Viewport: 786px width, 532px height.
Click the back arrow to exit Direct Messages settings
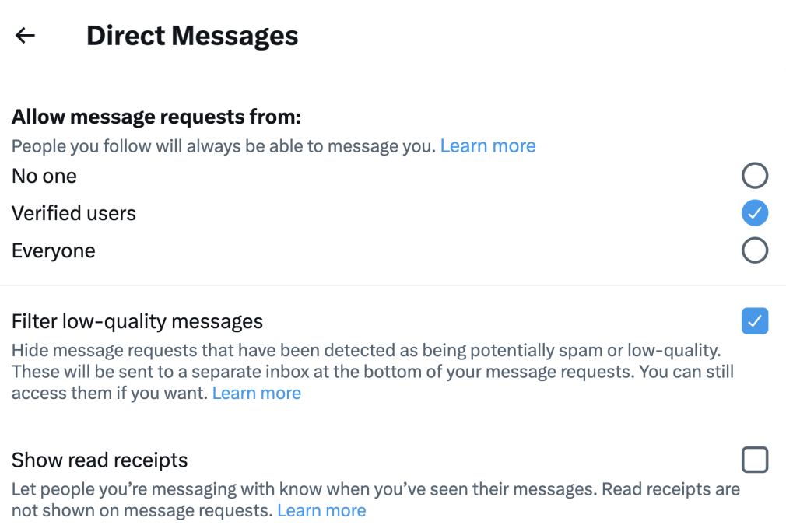pyautogui.click(x=24, y=35)
